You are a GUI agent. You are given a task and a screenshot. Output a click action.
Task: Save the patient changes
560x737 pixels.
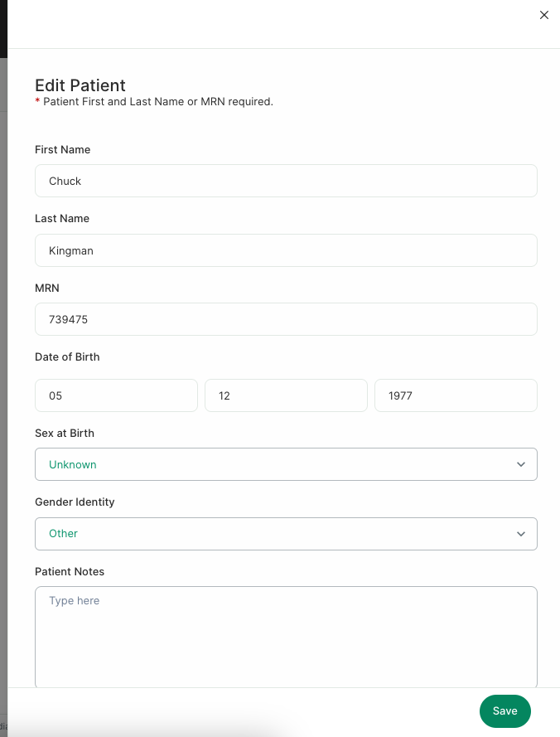pos(505,711)
